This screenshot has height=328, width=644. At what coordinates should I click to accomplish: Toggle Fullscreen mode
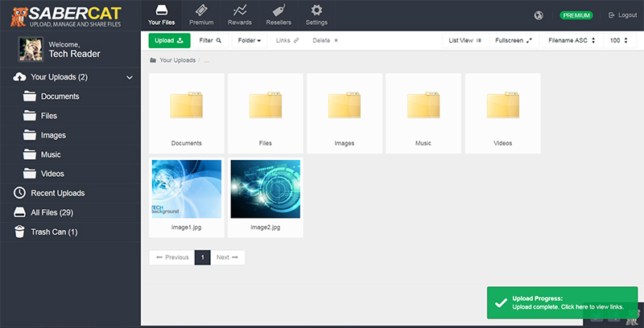[514, 40]
